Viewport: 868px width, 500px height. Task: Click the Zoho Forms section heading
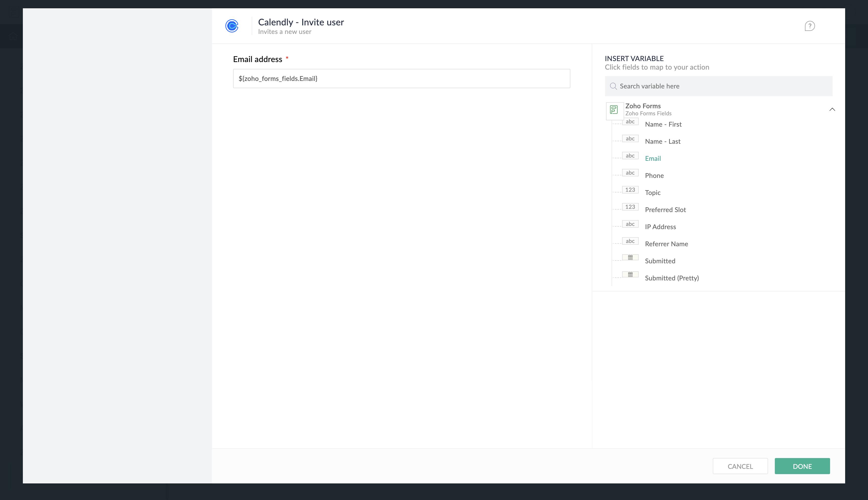click(x=642, y=106)
